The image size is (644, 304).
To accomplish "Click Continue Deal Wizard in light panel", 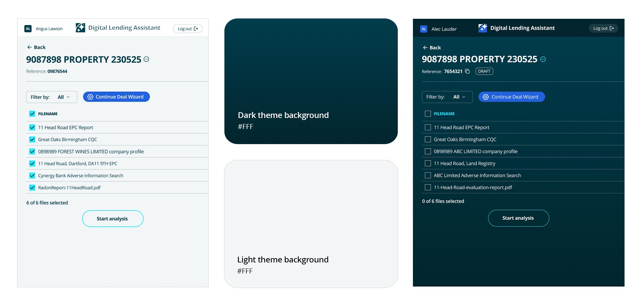I will click(116, 97).
